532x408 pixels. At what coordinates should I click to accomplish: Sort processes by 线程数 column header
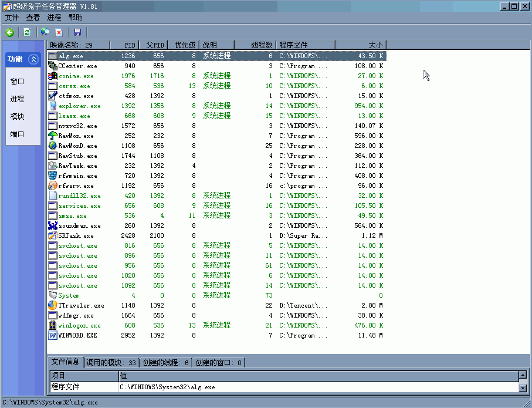click(x=255, y=45)
